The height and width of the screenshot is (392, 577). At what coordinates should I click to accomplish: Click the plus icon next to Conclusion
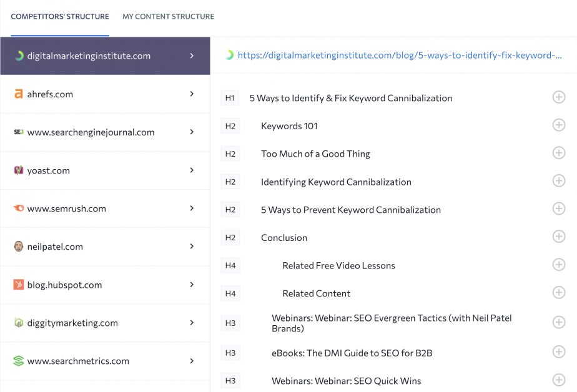[559, 237]
